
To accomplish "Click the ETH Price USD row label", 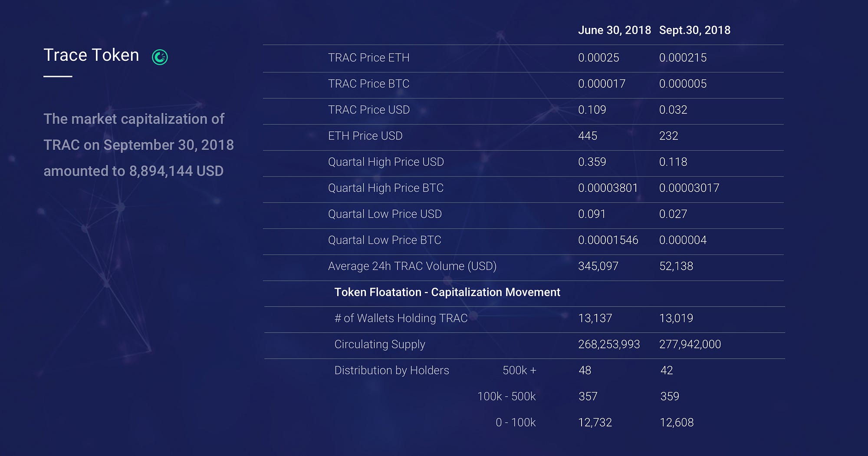I will coord(365,136).
